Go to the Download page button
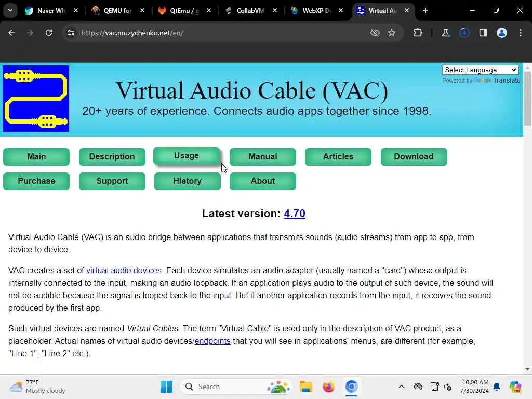The image size is (532, 399). tap(414, 157)
